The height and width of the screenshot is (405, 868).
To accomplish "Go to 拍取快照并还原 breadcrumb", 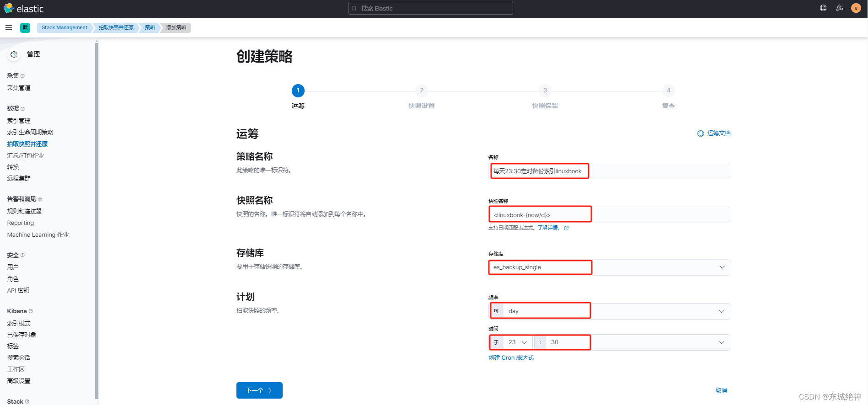I will [x=116, y=27].
